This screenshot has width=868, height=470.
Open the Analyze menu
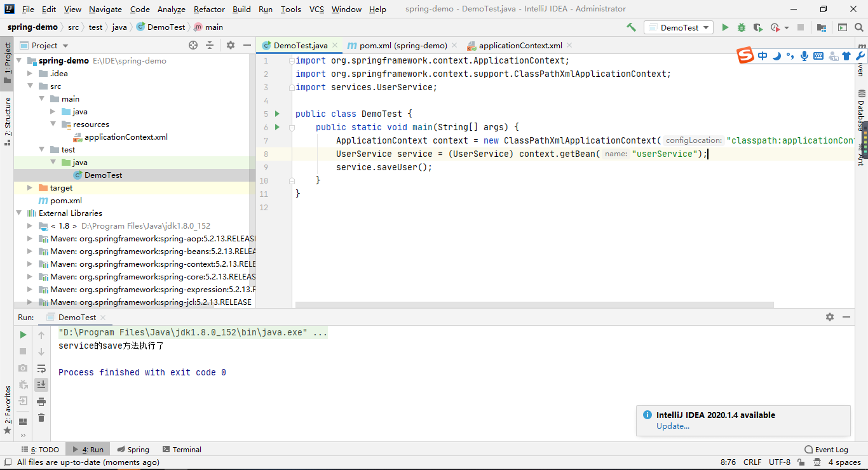(171, 9)
